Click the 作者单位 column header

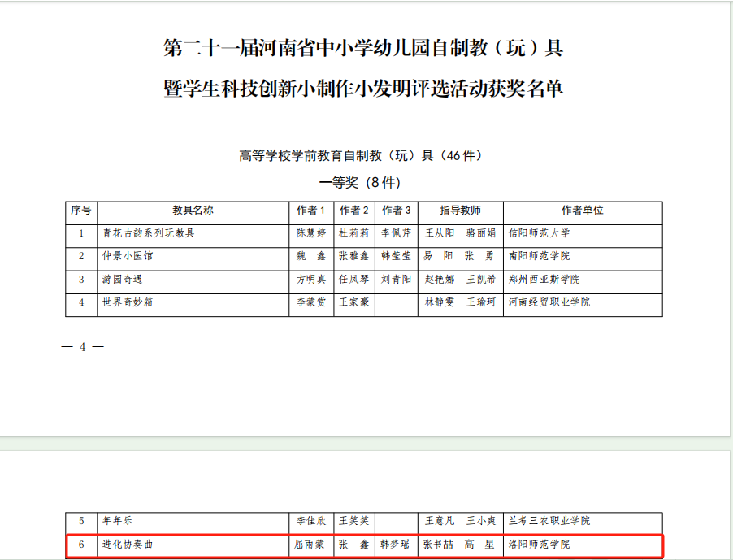click(582, 211)
